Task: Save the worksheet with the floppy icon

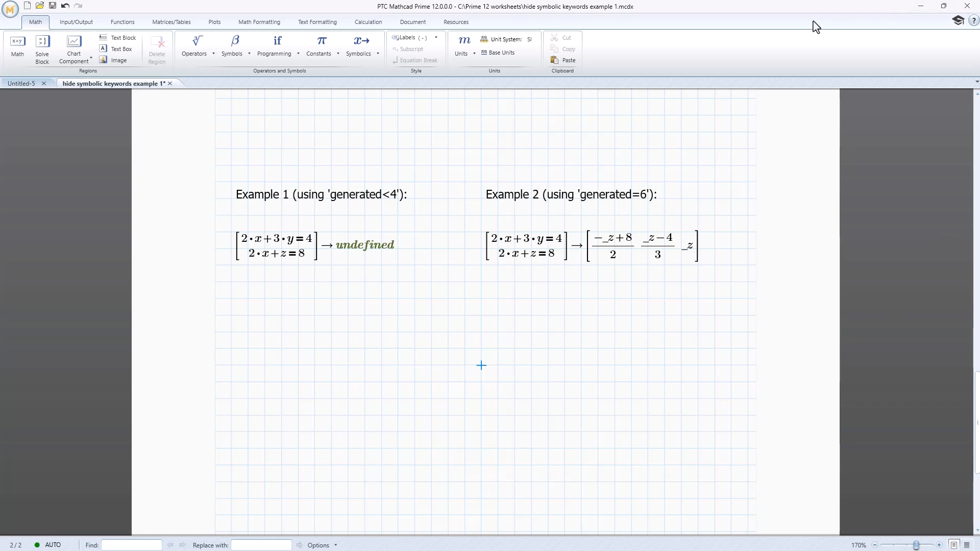Action: [53, 6]
